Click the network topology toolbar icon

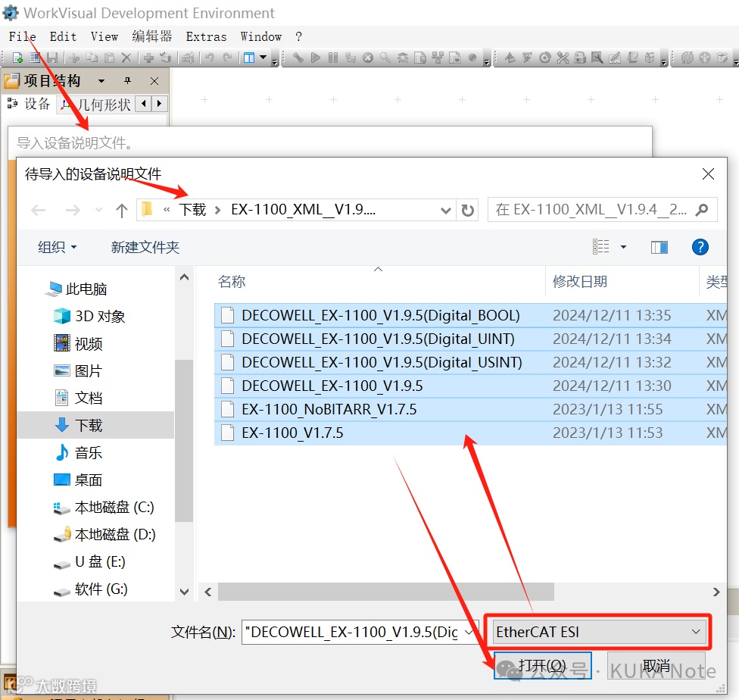click(438, 58)
